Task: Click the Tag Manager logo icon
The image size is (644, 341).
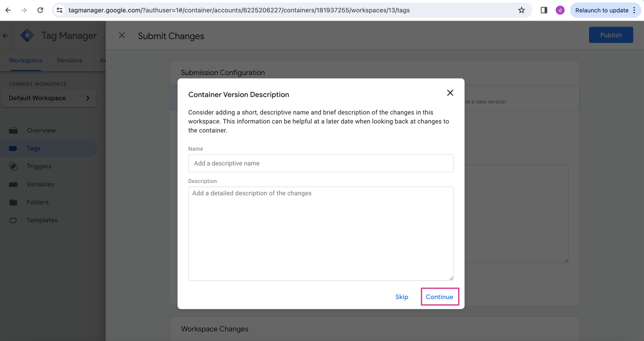Action: point(27,36)
